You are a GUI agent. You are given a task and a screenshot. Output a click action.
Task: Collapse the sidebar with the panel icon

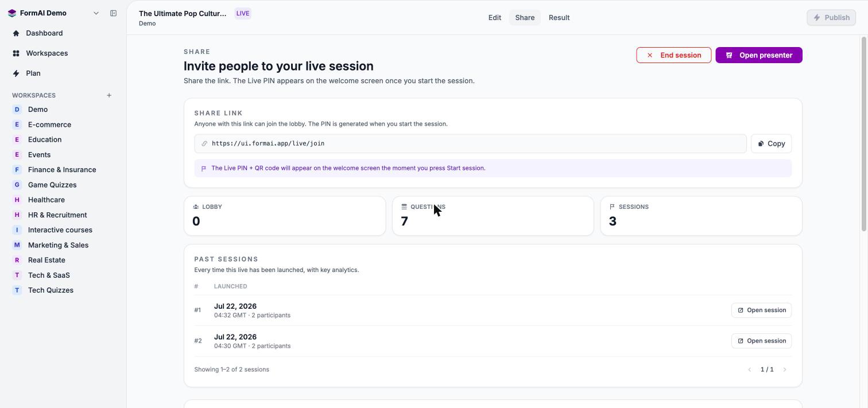pos(113,13)
